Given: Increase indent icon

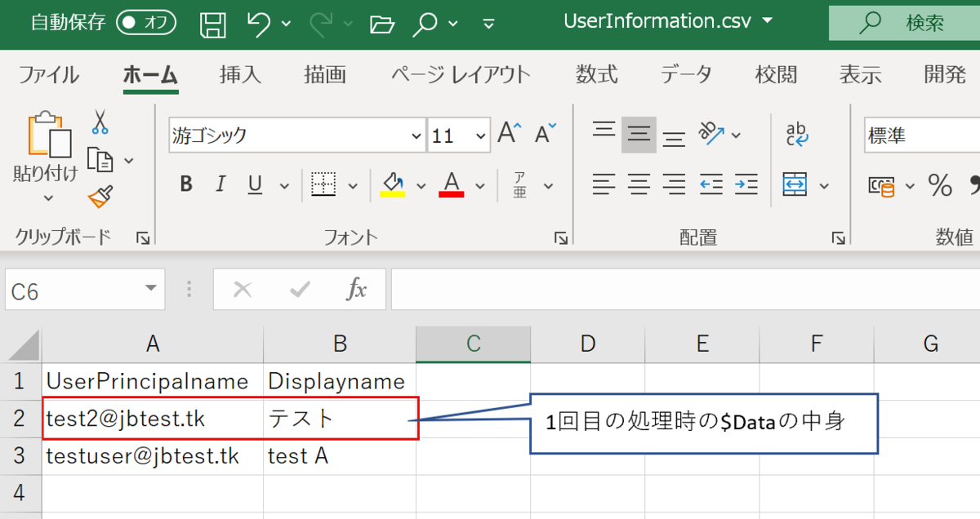Looking at the screenshot, I should point(746,184).
